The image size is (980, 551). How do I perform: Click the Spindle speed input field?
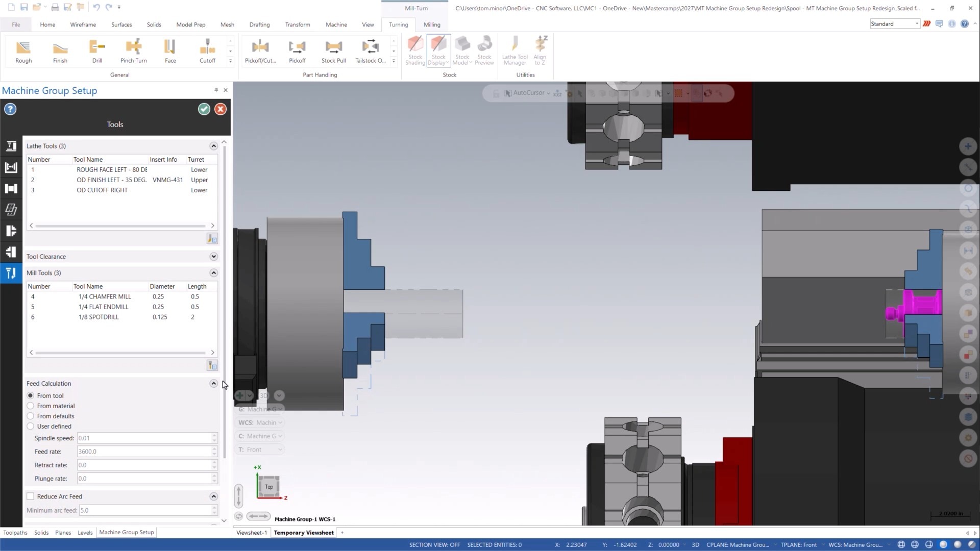click(144, 438)
